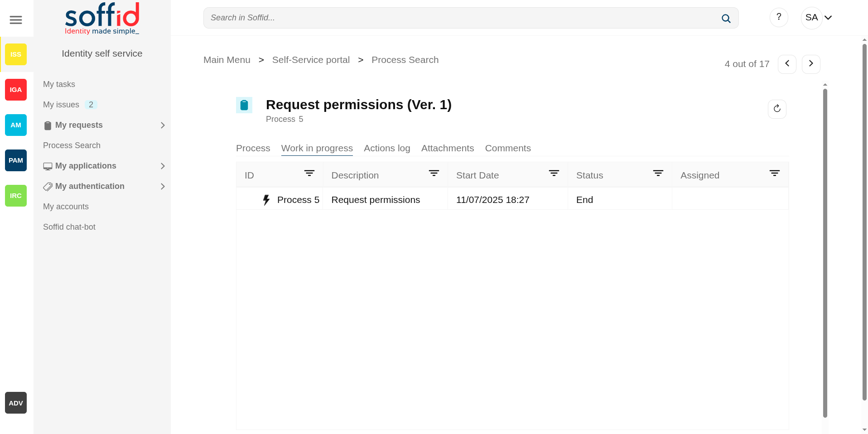This screenshot has height=434, width=868.
Task: Open the Status column filter icon
Action: [658, 174]
